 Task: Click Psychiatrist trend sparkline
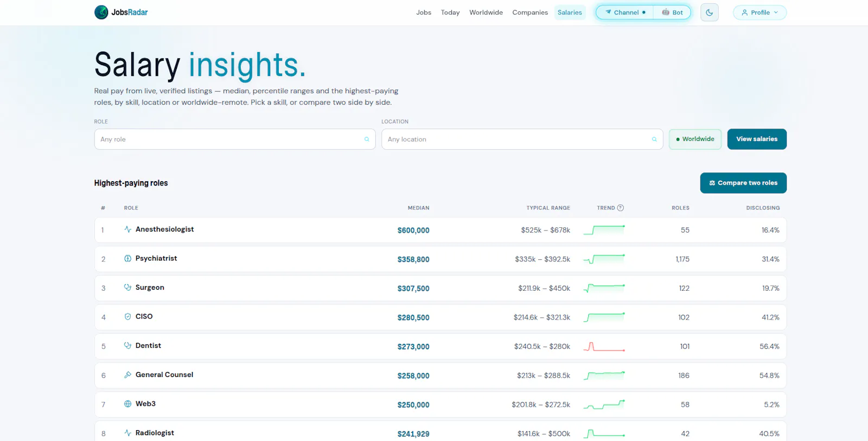(x=604, y=259)
